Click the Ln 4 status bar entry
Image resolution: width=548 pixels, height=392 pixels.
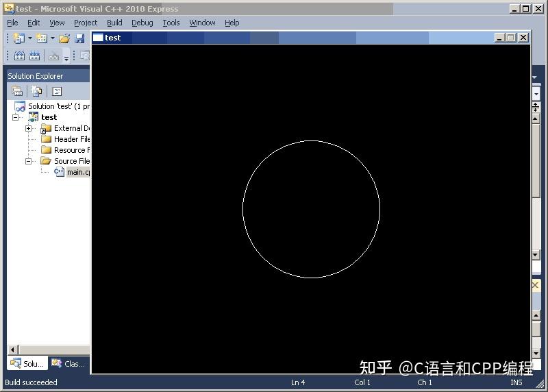coord(298,382)
